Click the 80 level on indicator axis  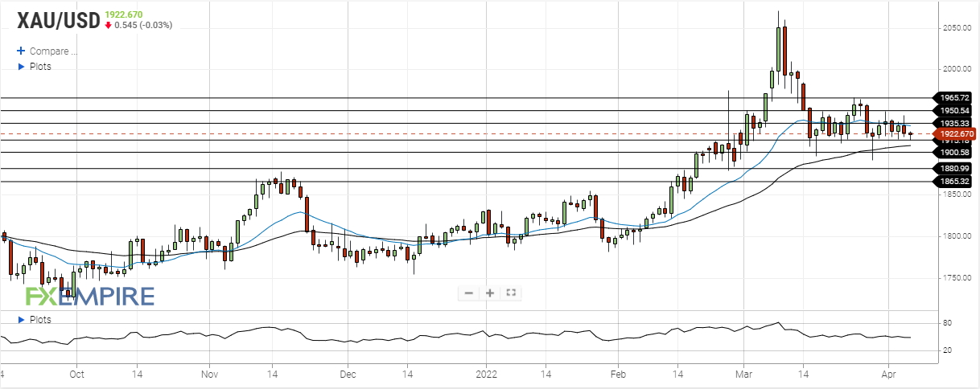(x=948, y=323)
